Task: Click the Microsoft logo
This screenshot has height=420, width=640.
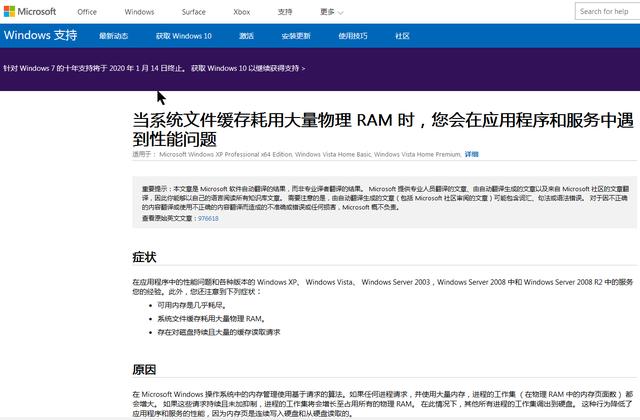Action: pos(30,11)
